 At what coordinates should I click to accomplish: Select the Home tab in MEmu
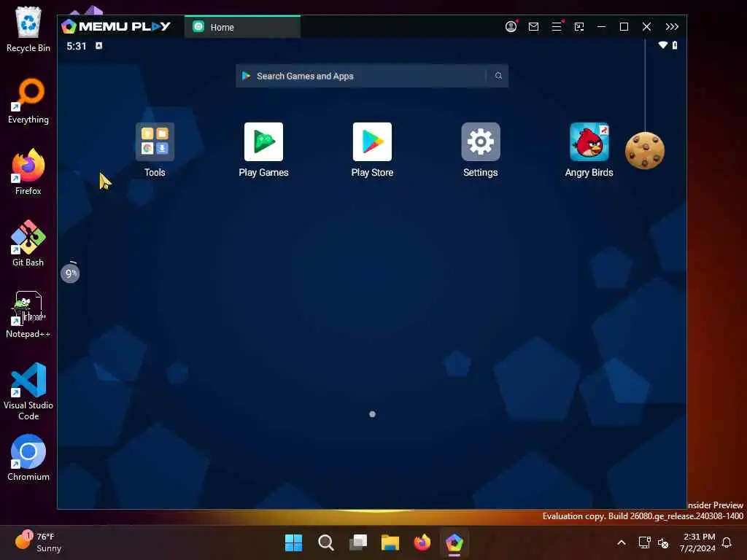(x=242, y=27)
